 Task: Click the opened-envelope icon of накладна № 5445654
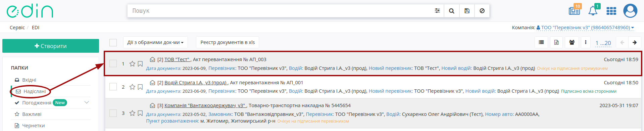pos(152,105)
